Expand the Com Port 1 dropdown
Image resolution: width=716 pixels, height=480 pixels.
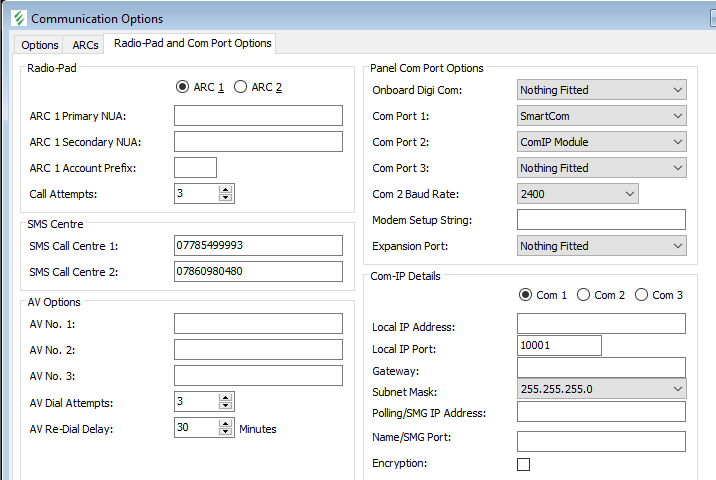tap(601, 116)
